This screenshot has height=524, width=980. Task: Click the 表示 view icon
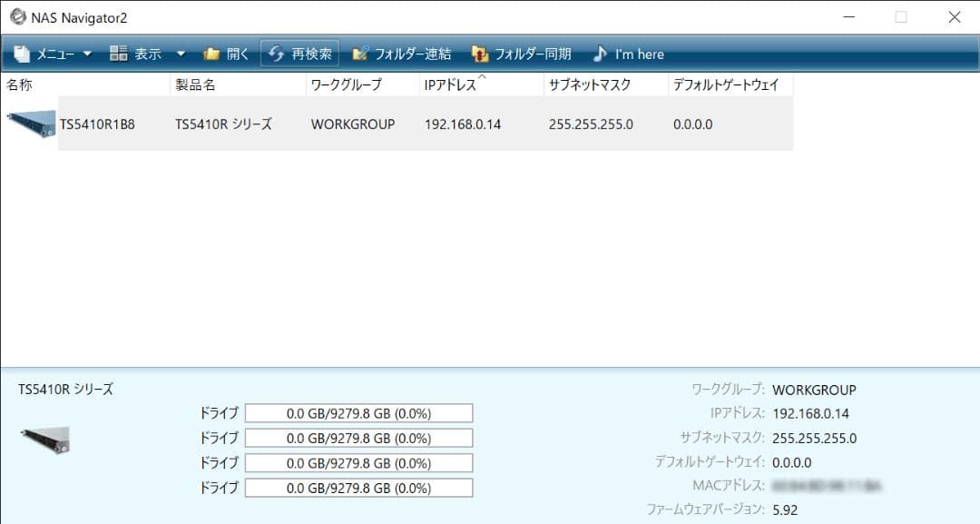[x=119, y=54]
